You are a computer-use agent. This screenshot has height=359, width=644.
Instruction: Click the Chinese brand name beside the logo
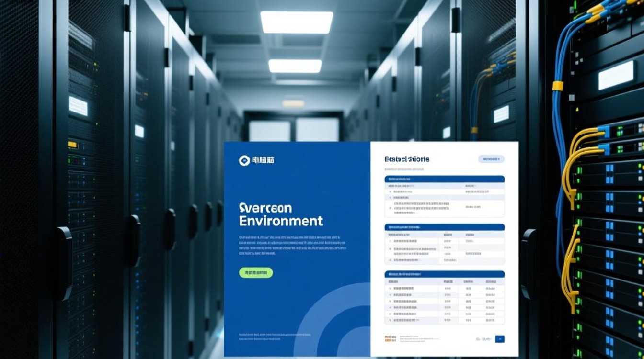263,161
